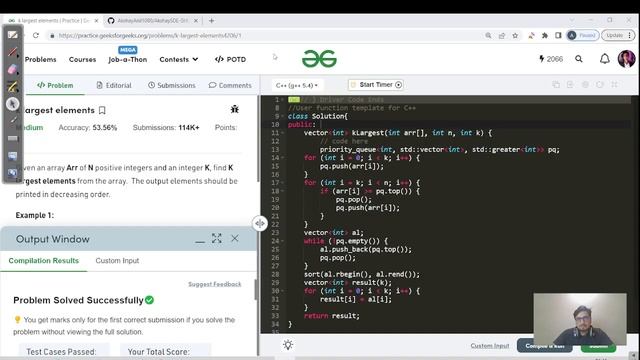Collapse code fold arrow on line 14
Screen dimensions: 640x360
(x=283, y=158)
